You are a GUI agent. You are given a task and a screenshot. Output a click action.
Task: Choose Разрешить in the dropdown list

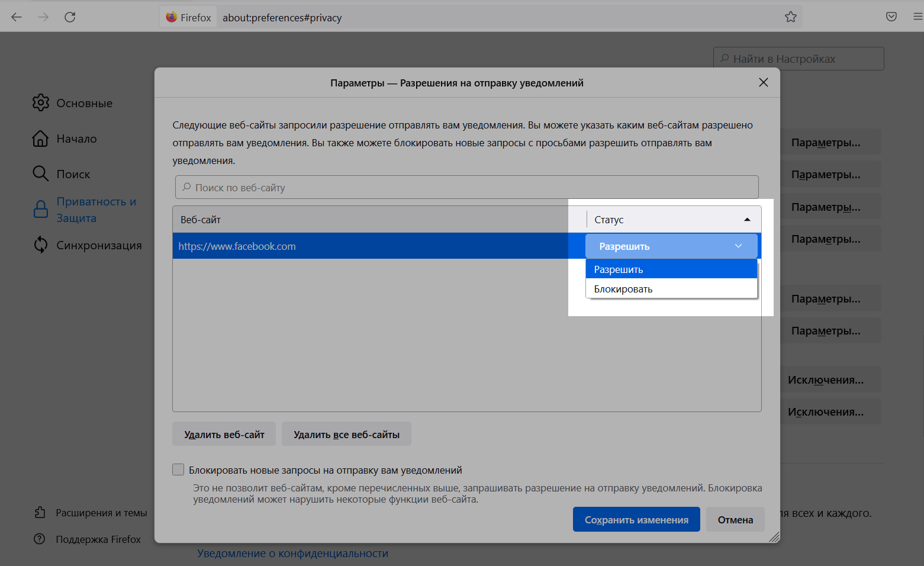[671, 269]
